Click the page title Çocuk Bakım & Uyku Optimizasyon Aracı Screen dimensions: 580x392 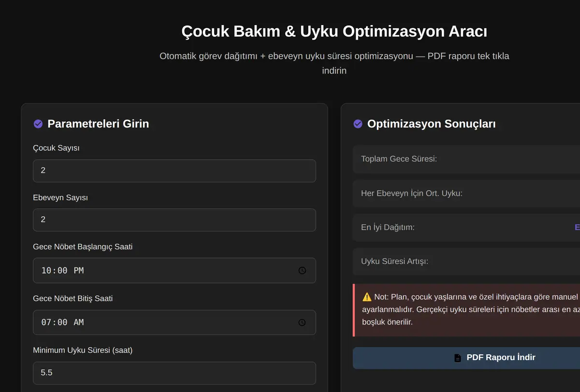(x=334, y=31)
